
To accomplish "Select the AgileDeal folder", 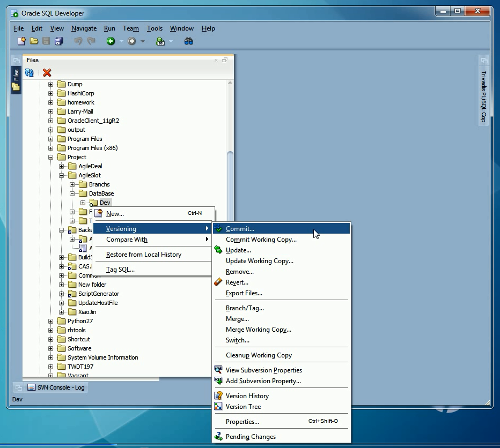I will (x=90, y=166).
